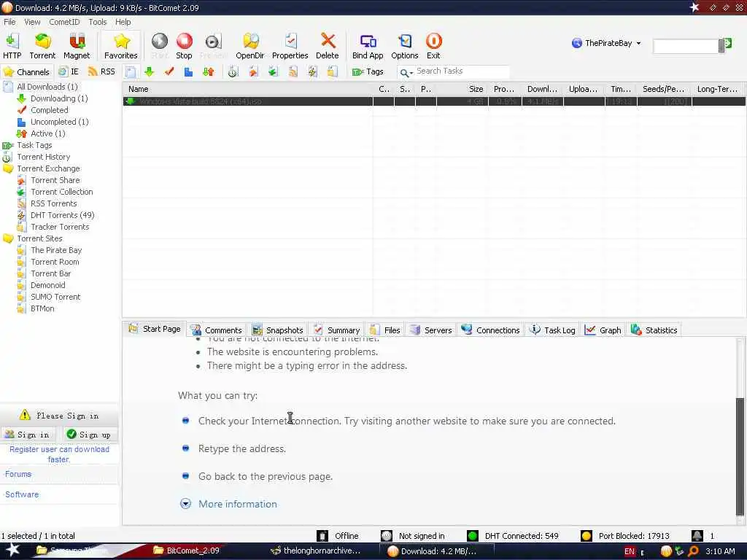Click the blue Uncompleted filter toolbar icon
The height and width of the screenshot is (560, 747).
(x=189, y=72)
